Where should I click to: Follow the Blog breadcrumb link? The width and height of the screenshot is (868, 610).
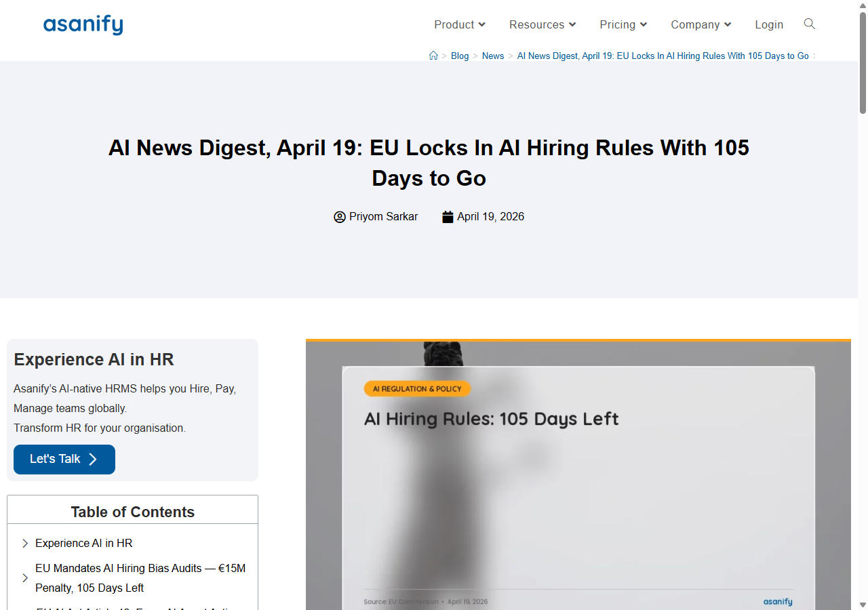[460, 56]
